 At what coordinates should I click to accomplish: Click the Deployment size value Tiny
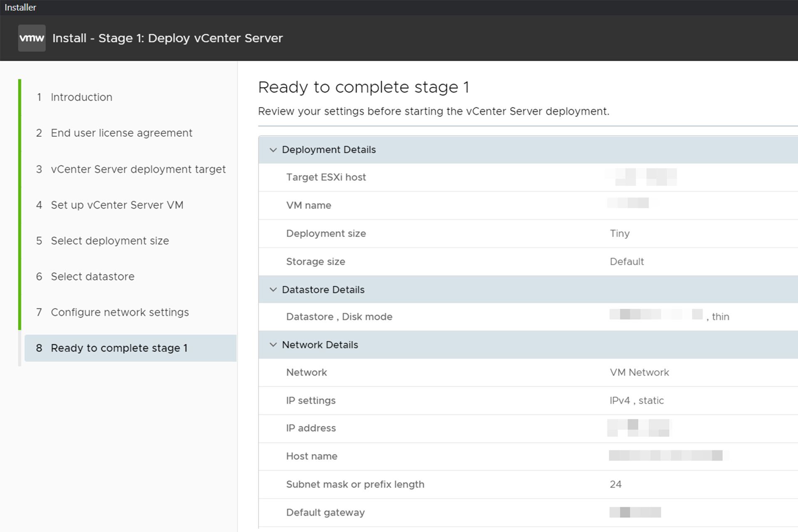pos(620,234)
